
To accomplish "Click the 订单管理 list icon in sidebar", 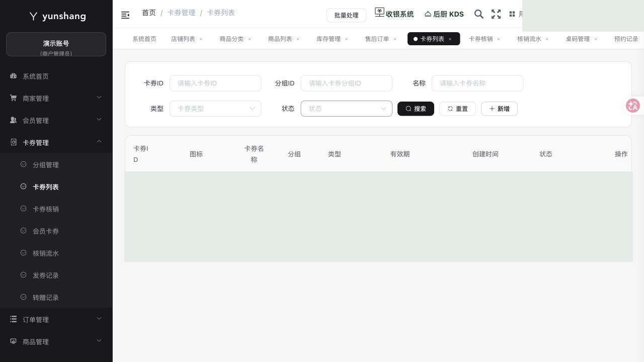I will [x=14, y=319].
